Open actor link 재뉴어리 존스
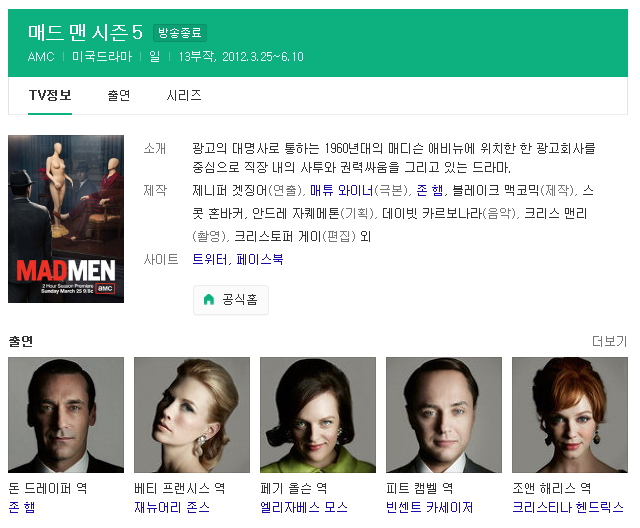The image size is (640, 528). coord(172,508)
